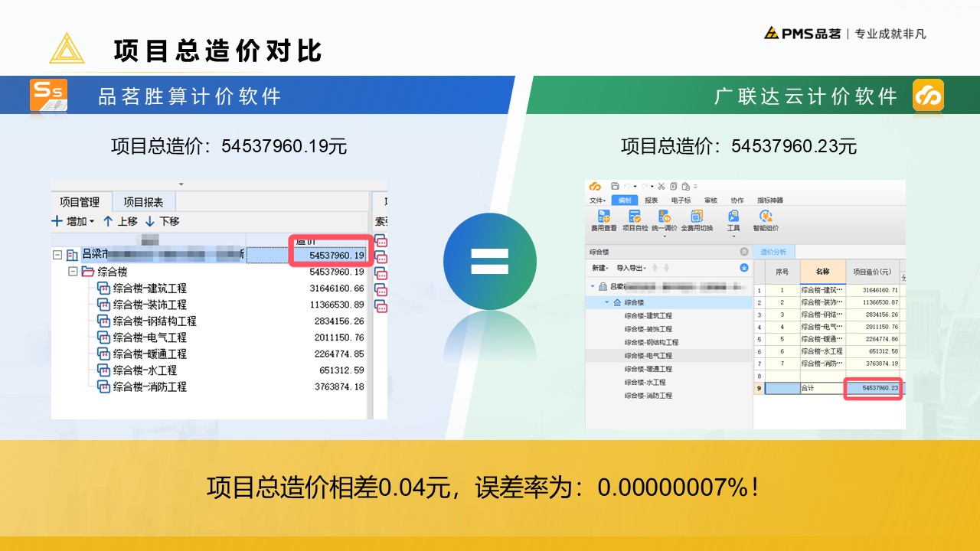This screenshot has height=551, width=980.
Task: Select 综合楼-电气工程 in the 广联达 tree
Action: click(648, 356)
